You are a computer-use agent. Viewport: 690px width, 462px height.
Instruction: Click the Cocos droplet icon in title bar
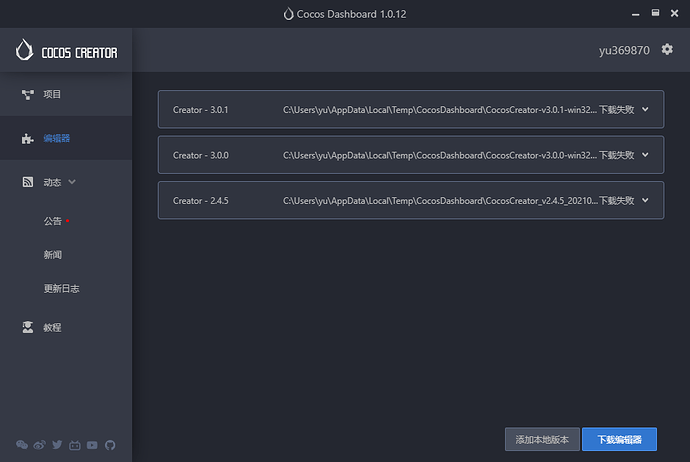(288, 14)
